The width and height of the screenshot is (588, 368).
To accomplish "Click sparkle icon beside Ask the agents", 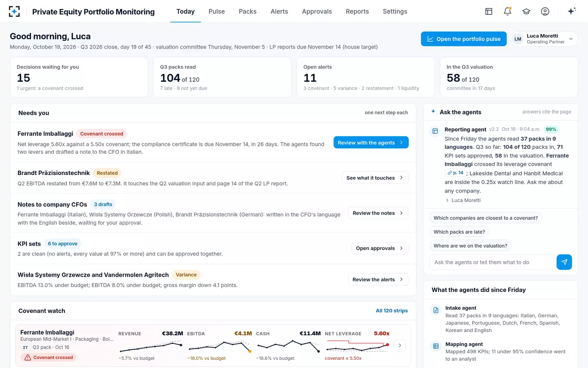I will click(x=433, y=111).
